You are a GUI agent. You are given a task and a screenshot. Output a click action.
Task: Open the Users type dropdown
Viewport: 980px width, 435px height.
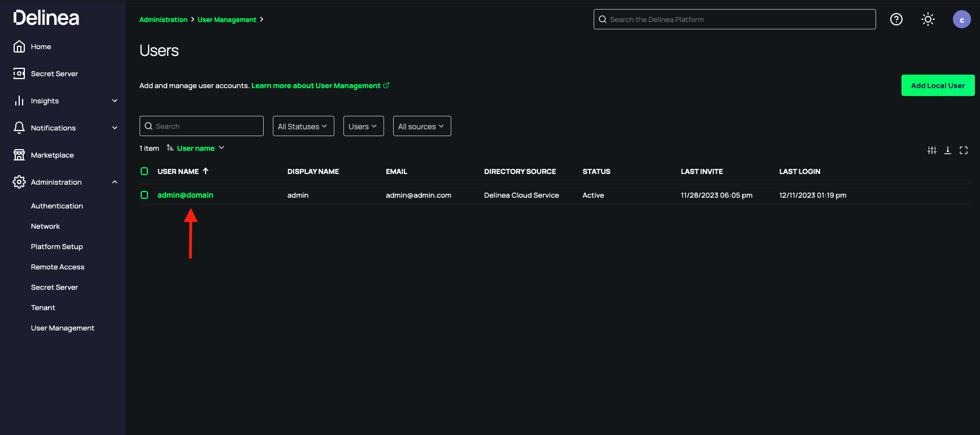(363, 126)
